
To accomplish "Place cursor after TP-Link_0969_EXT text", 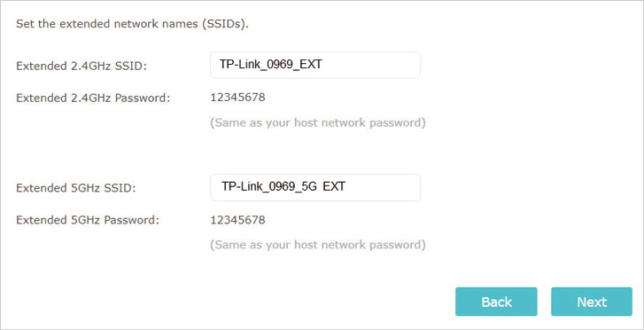I will 323,65.
